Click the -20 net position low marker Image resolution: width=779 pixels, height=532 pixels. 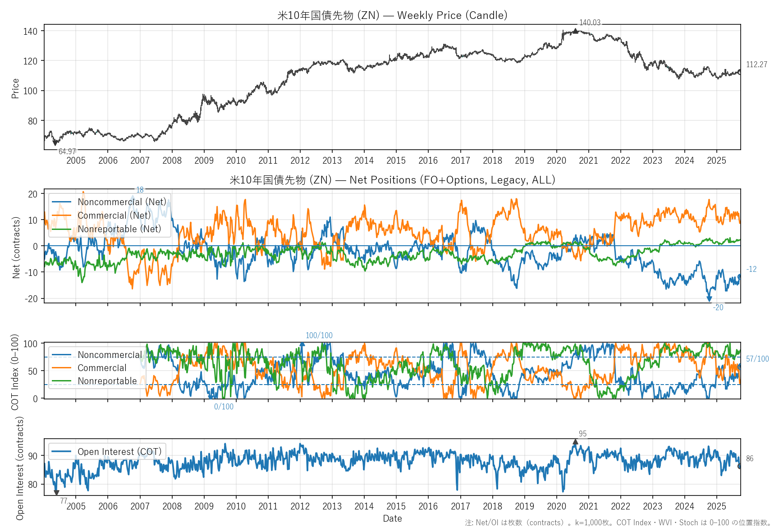(709, 299)
